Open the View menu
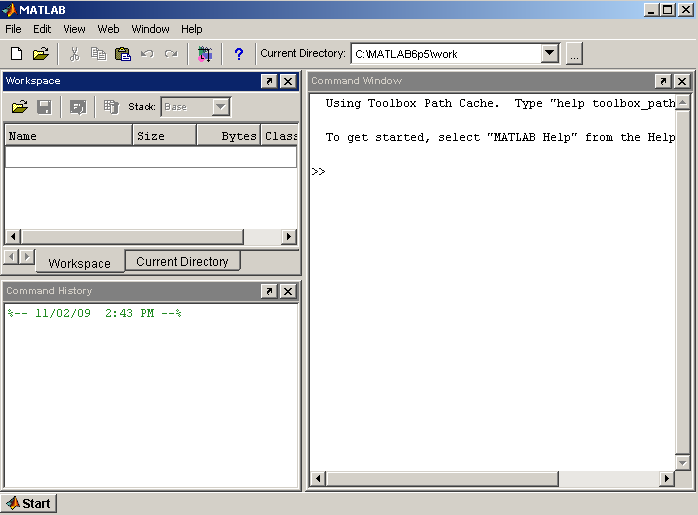698x515 pixels. [x=74, y=29]
